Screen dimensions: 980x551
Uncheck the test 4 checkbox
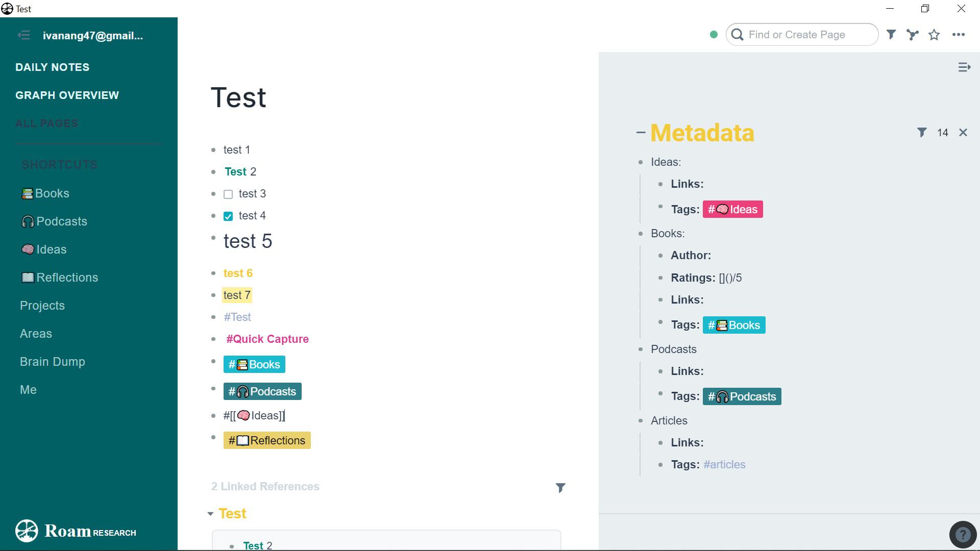pyautogui.click(x=228, y=216)
